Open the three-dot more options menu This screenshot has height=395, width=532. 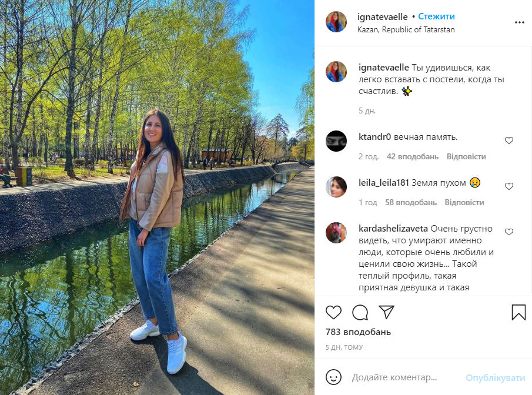[x=520, y=22]
